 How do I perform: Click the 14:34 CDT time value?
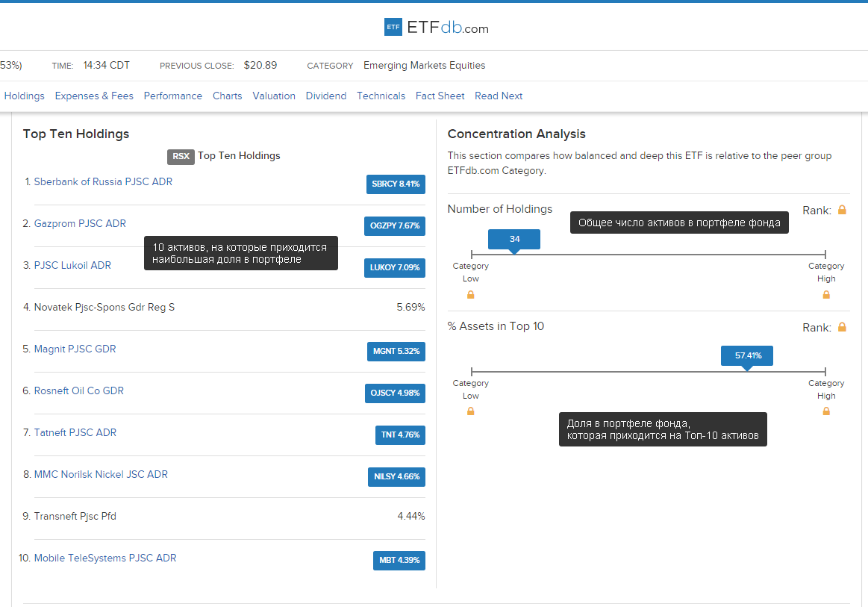(x=106, y=66)
